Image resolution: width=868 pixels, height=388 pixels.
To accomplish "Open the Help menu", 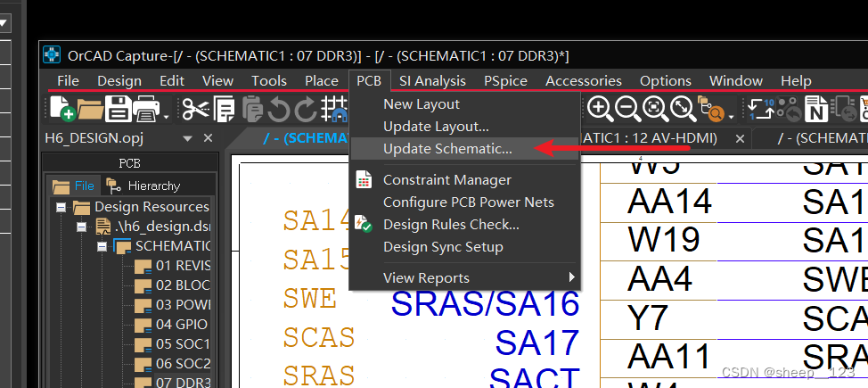I will (796, 81).
